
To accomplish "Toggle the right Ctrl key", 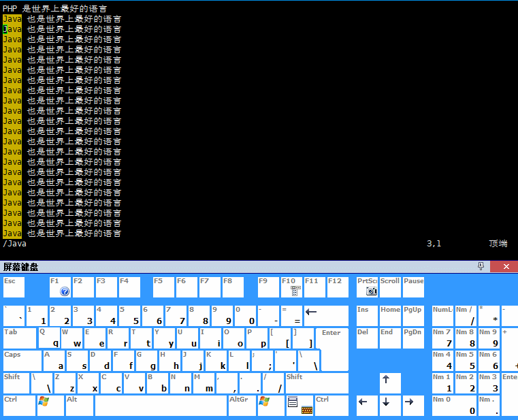I will [x=331, y=405].
